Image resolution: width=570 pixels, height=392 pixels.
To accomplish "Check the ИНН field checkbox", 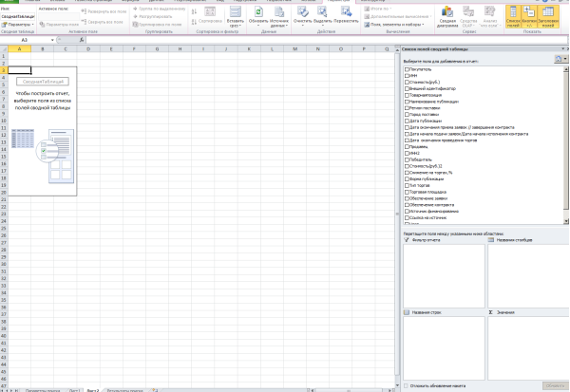I will 407,76.
